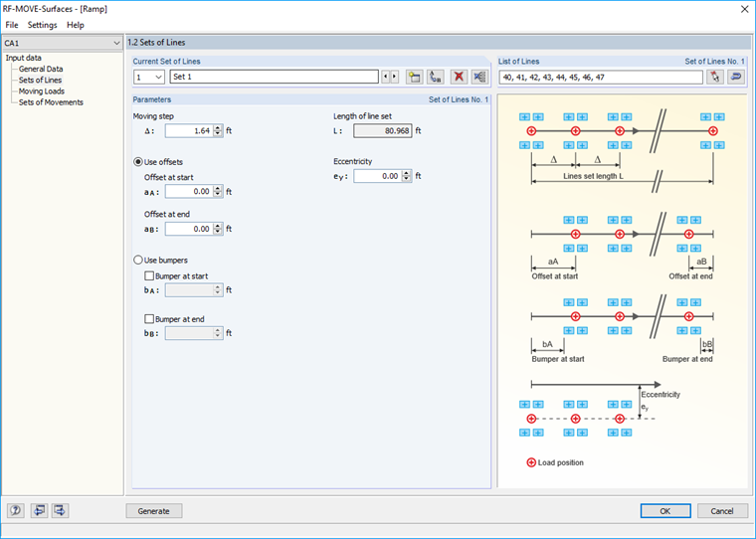Increase the eccentricity ey value

click(x=407, y=173)
